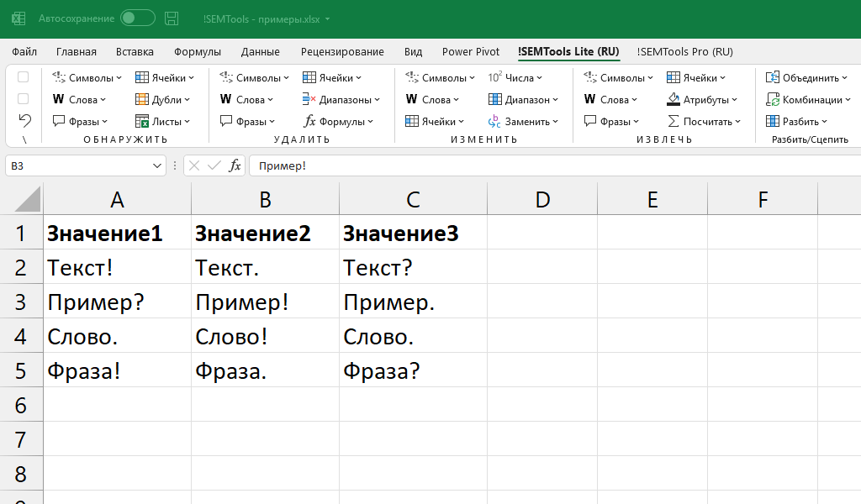Image resolution: width=861 pixels, height=504 pixels.
Task: Open the Дубли dropdown
Action: click(x=162, y=100)
